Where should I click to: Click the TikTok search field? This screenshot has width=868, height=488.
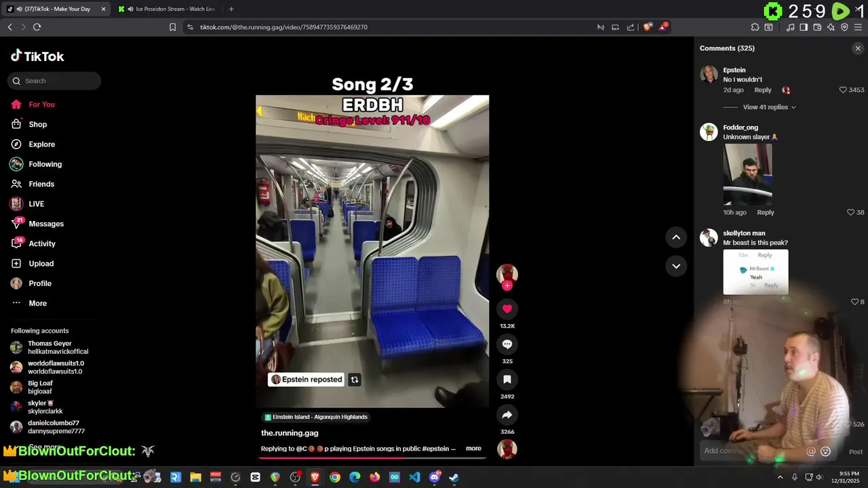click(x=54, y=81)
